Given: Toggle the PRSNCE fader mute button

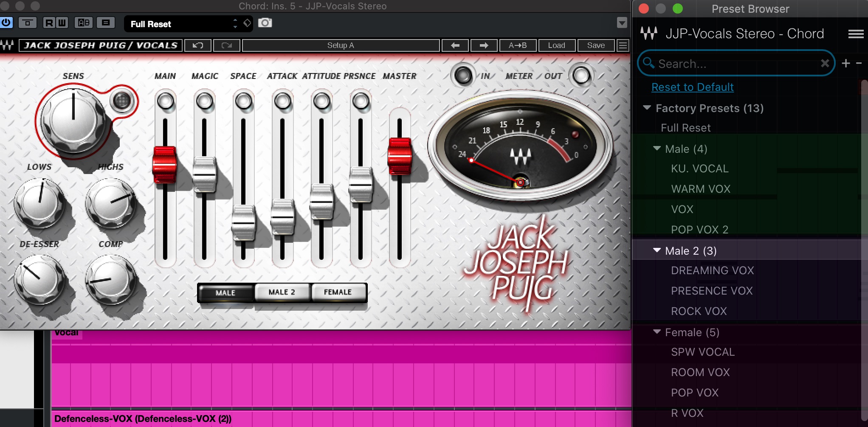Looking at the screenshot, I should pyautogui.click(x=361, y=101).
